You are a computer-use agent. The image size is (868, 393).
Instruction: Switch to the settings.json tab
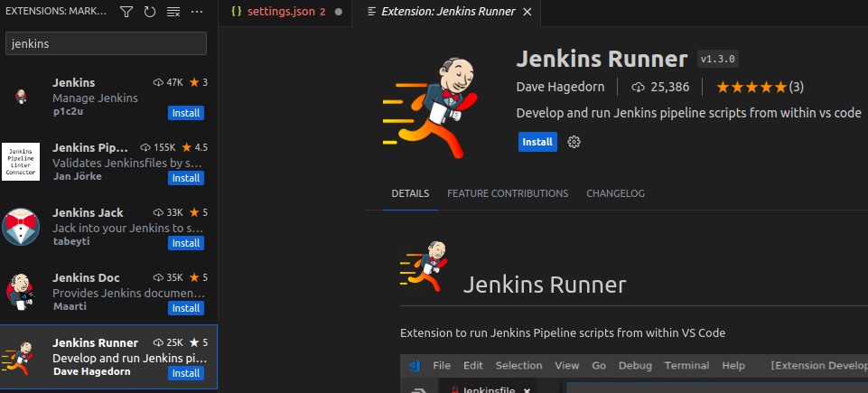(277, 13)
